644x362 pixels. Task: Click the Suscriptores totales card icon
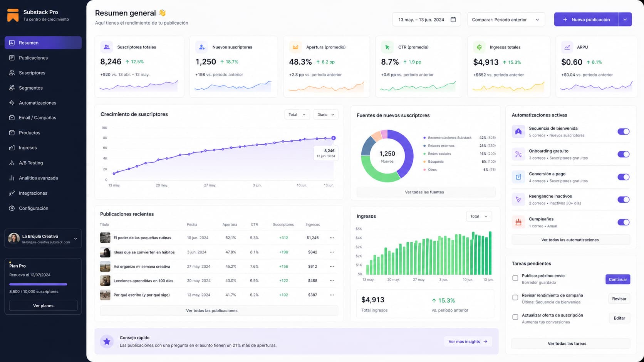point(107,47)
